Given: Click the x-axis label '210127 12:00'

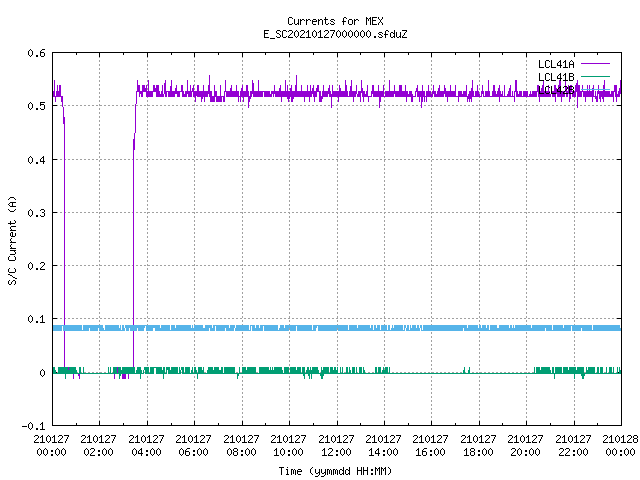Looking at the screenshot, I should (x=336, y=446).
